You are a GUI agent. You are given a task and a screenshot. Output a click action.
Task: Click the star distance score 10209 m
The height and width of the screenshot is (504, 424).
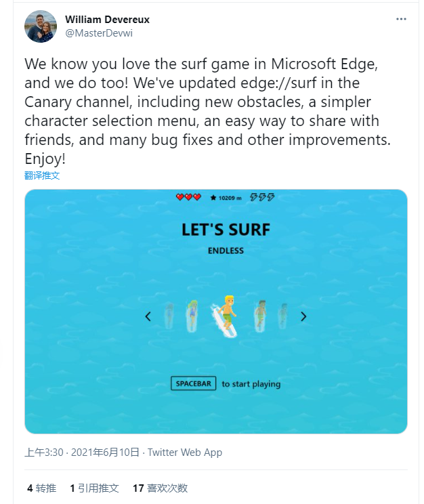pyautogui.click(x=226, y=198)
